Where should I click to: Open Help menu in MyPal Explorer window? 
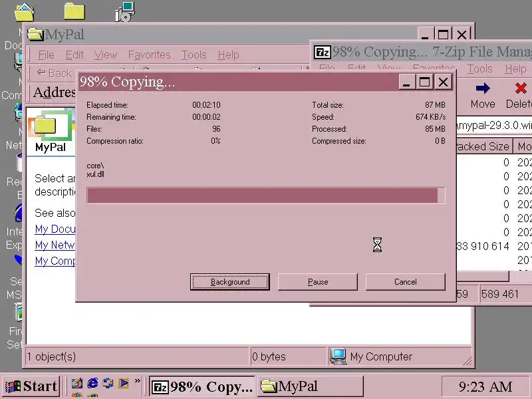[x=228, y=55]
